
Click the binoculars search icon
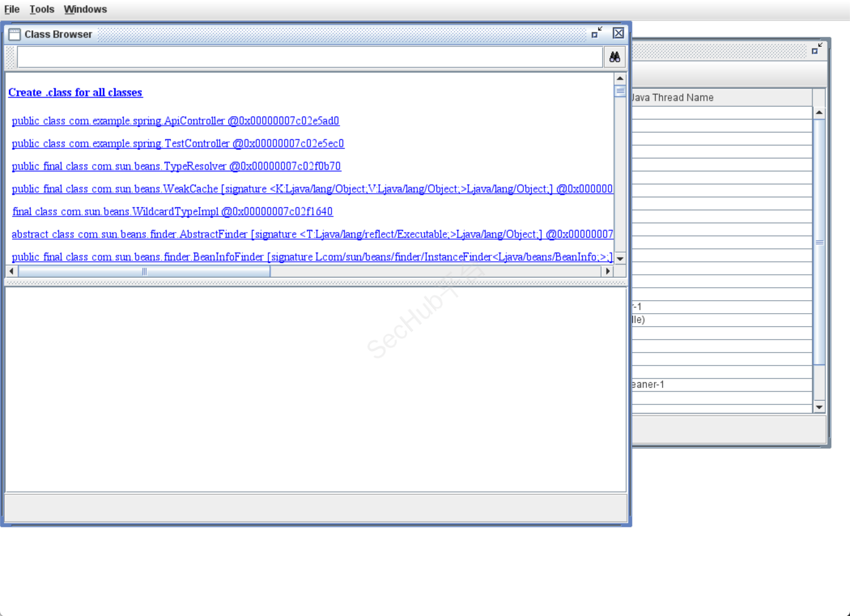(x=614, y=57)
